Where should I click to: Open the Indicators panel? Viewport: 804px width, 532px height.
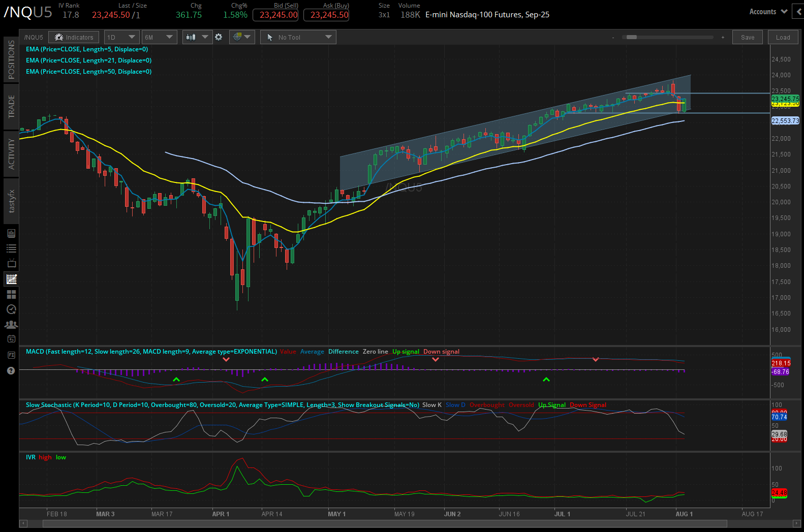pyautogui.click(x=74, y=37)
